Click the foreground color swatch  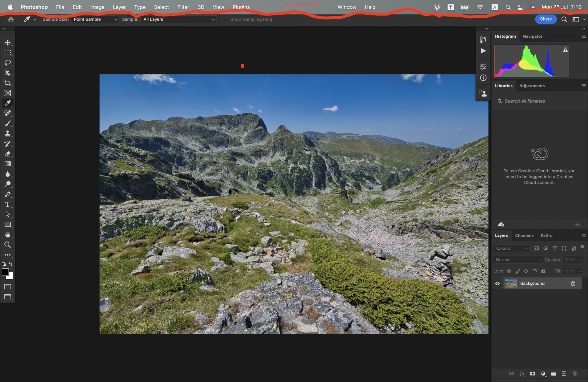[5, 272]
